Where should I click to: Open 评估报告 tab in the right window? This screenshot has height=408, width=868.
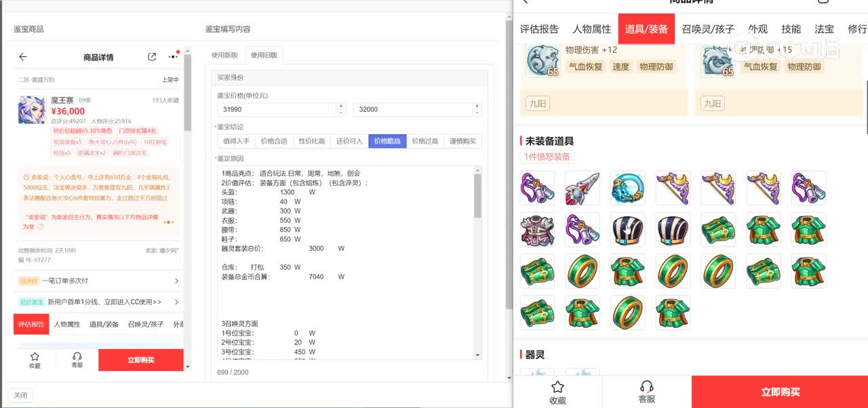click(x=539, y=28)
